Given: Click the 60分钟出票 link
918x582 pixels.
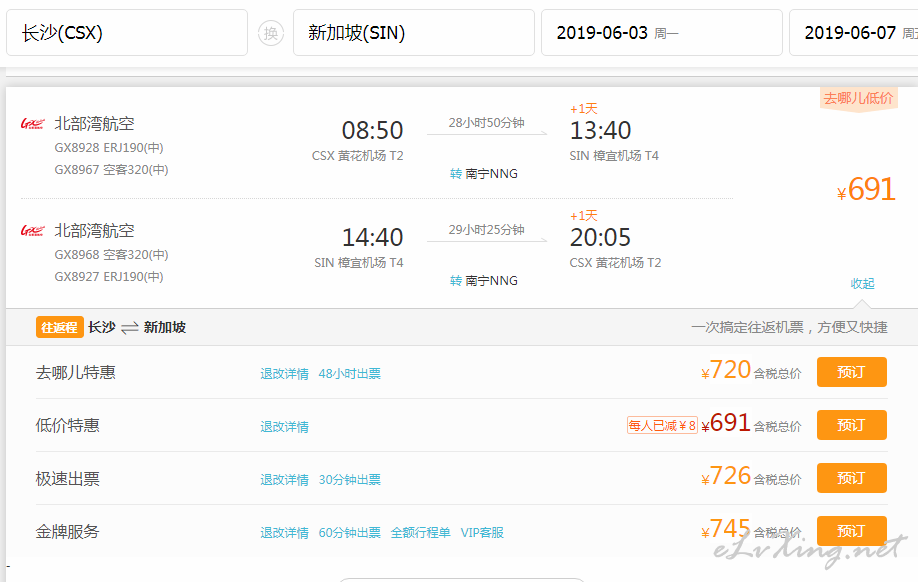Looking at the screenshot, I should pyautogui.click(x=350, y=533).
